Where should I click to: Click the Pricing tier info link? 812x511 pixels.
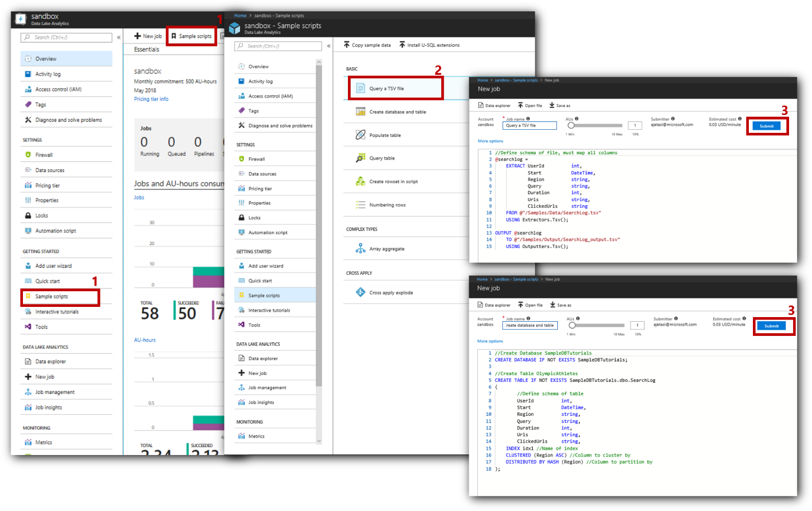click(151, 99)
